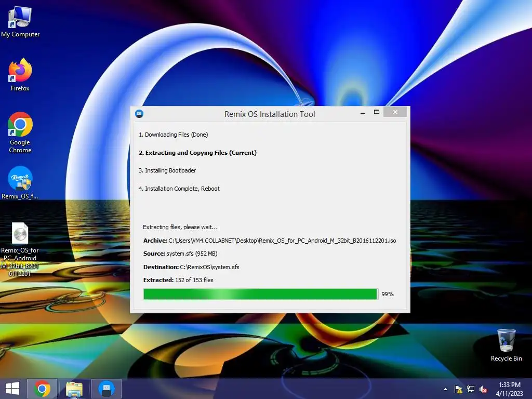Image resolution: width=532 pixels, height=399 pixels.
Task: Open Action Center flag tray icon
Action: tap(458, 389)
